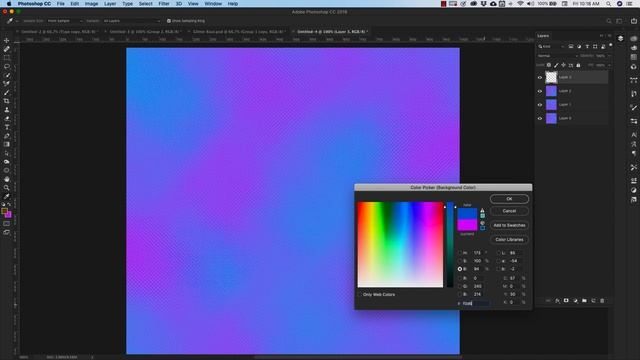
Task: Toggle visibility of Layer 3
Action: (x=540, y=78)
